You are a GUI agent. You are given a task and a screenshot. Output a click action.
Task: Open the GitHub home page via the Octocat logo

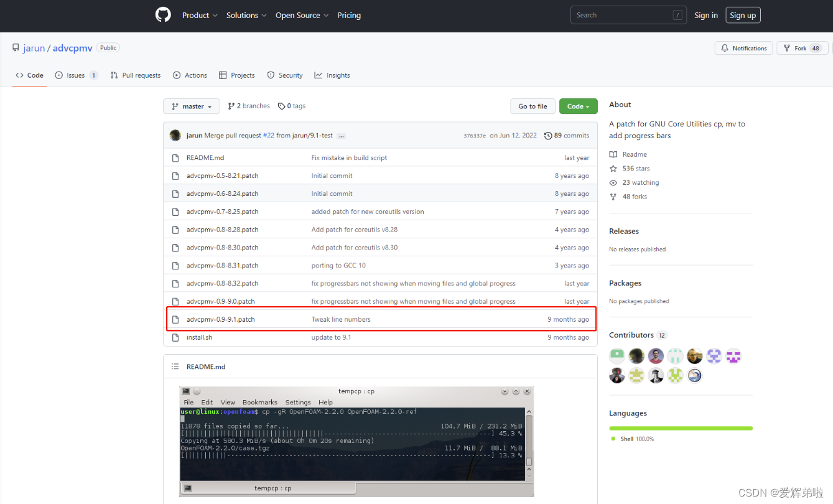click(162, 15)
